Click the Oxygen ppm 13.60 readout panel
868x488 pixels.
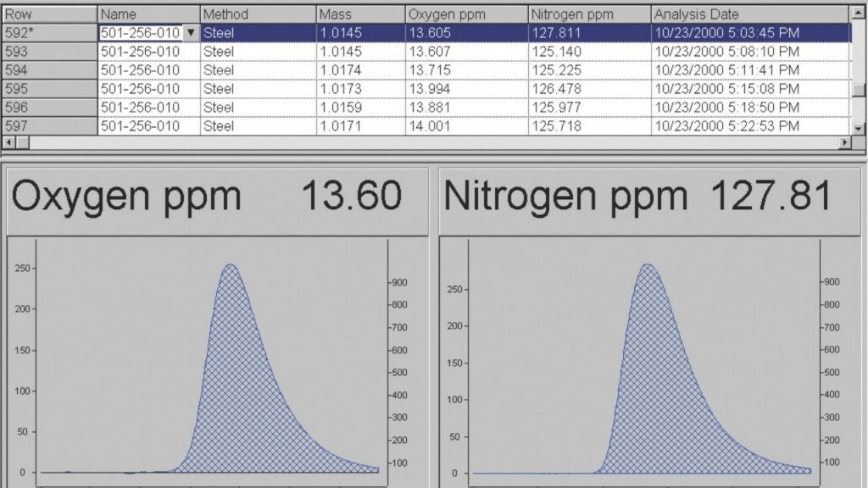click(x=218, y=202)
